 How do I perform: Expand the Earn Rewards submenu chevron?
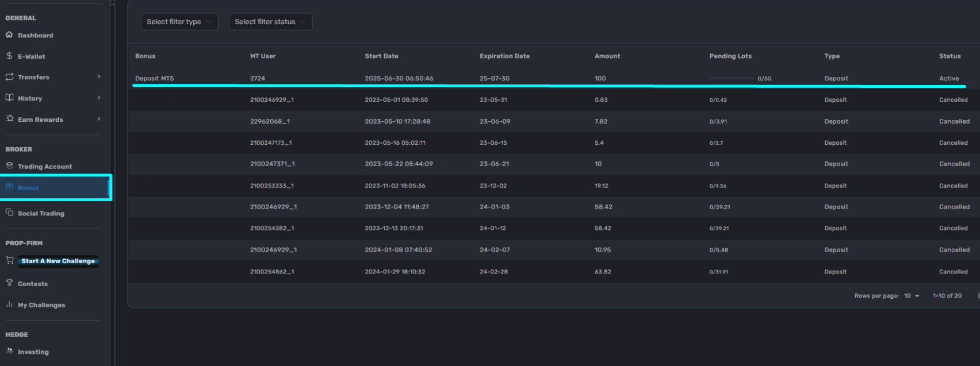pos(99,119)
